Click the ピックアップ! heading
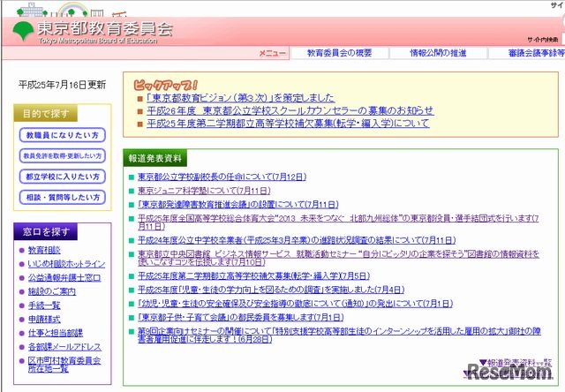The height and width of the screenshot is (392, 565). tap(165, 85)
